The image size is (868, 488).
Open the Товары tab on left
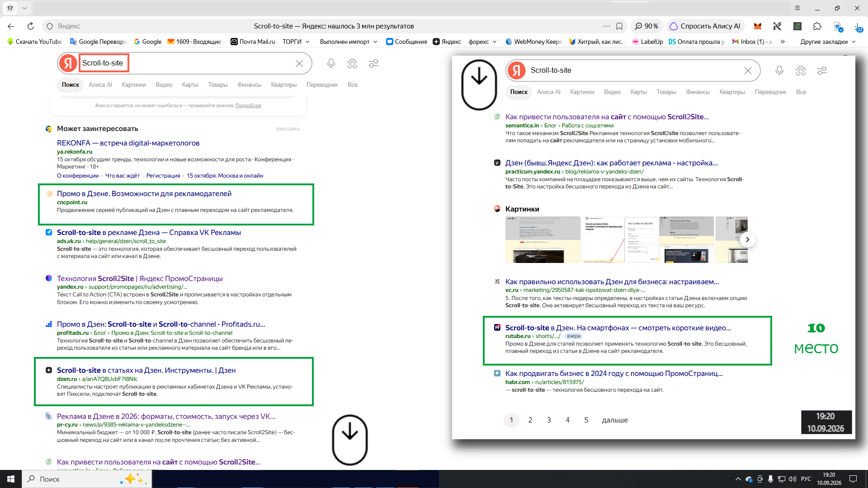pyautogui.click(x=217, y=84)
